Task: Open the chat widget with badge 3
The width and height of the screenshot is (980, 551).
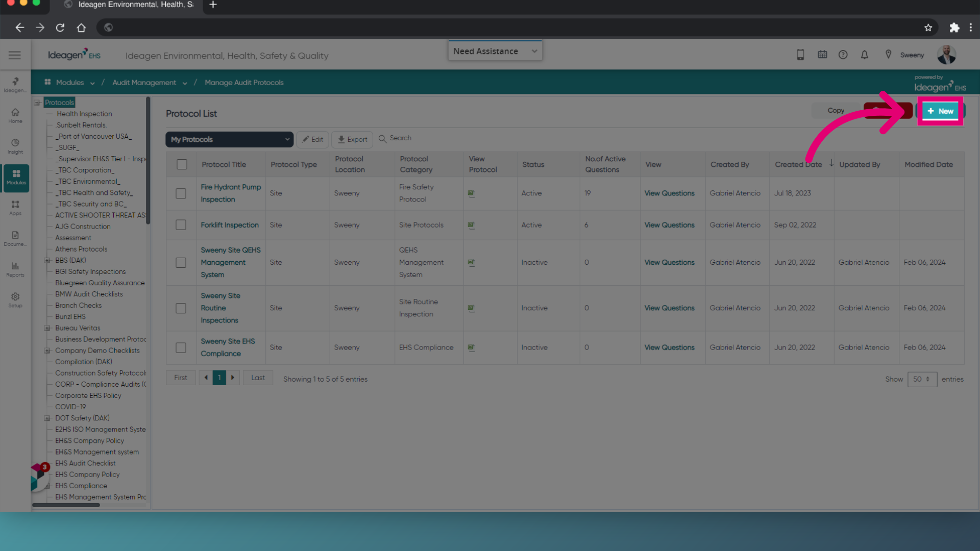Action: click(39, 477)
